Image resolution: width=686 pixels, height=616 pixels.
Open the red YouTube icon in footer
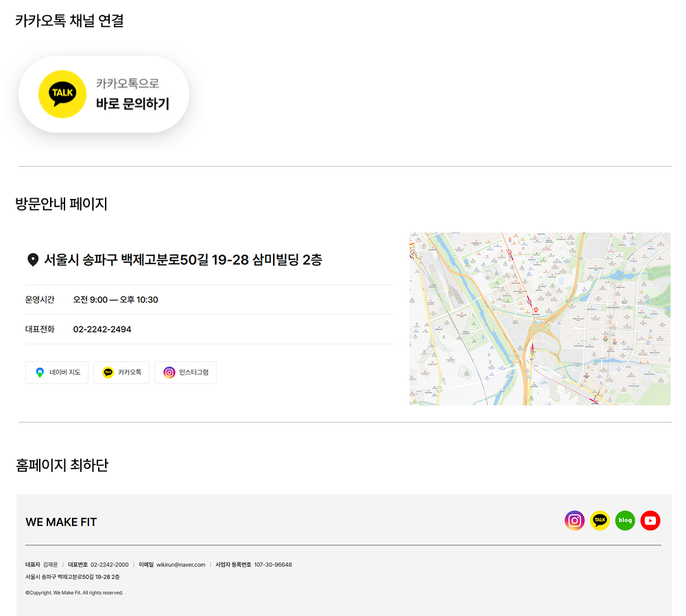[x=650, y=521]
